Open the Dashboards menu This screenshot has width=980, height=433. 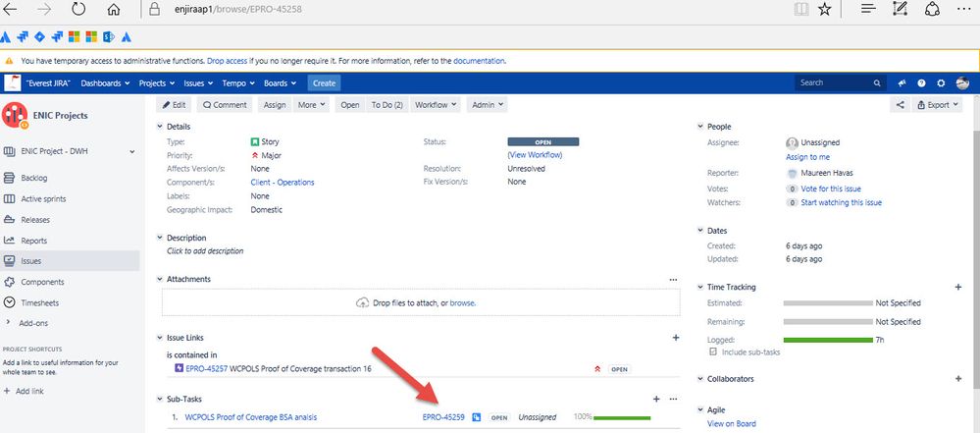pos(105,83)
